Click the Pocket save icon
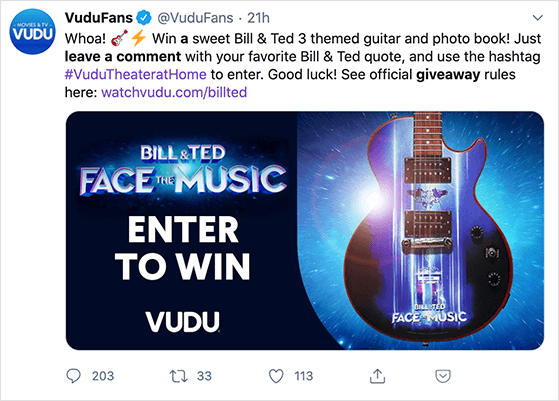The width and height of the screenshot is (559, 401). point(443,376)
